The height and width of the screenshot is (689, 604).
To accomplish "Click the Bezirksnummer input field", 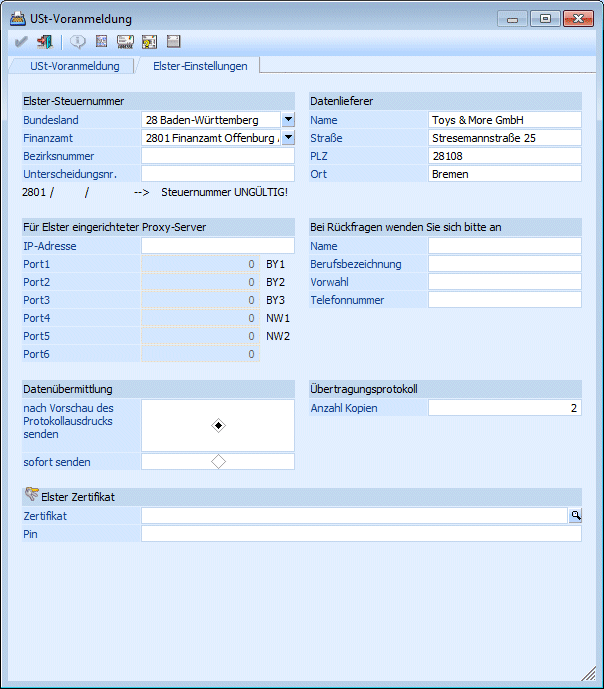I will click(218, 156).
